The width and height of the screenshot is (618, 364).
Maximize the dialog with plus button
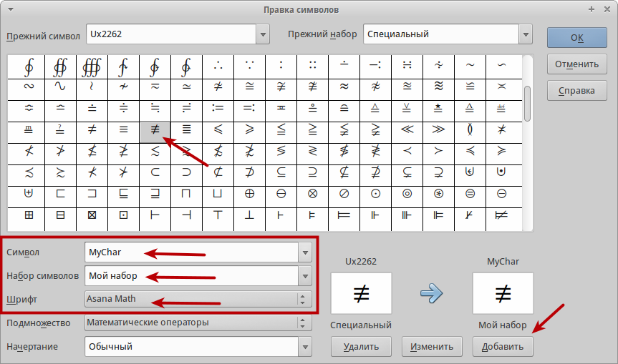592,9
